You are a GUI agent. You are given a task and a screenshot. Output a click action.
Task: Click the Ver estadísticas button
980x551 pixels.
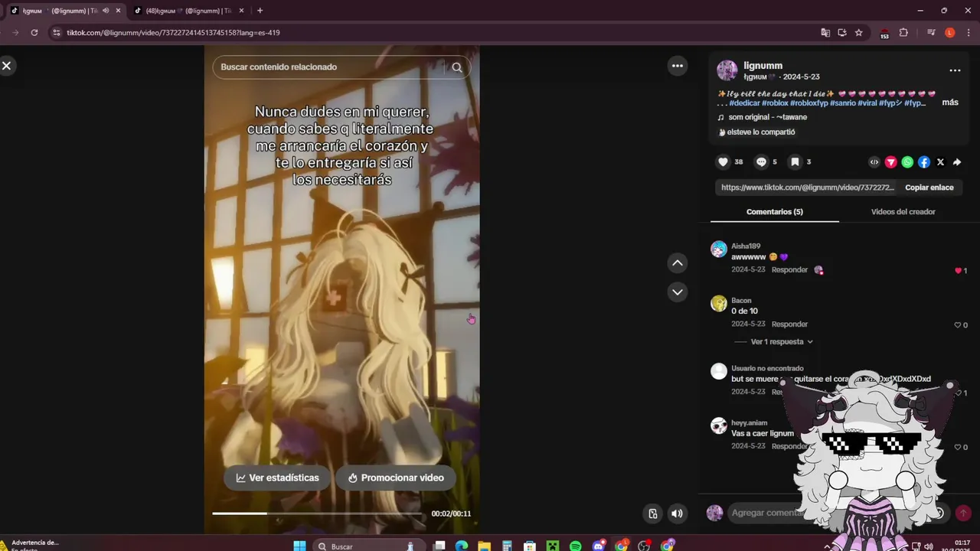tap(277, 478)
